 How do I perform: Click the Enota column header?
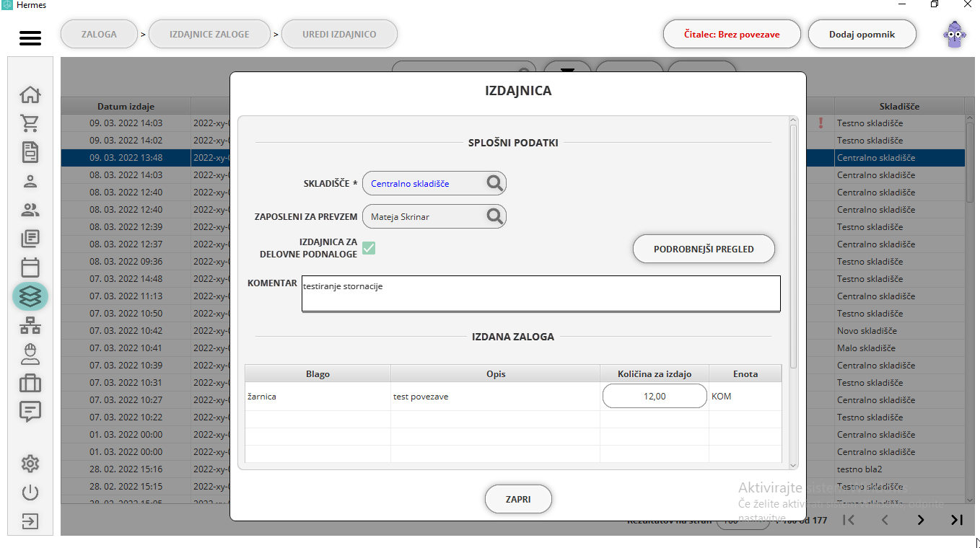pos(745,374)
